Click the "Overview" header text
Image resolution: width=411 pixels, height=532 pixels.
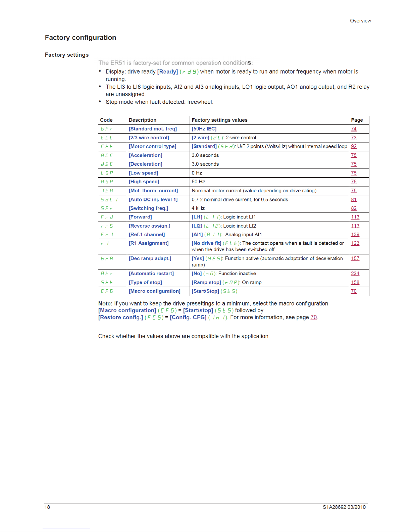click(360, 21)
